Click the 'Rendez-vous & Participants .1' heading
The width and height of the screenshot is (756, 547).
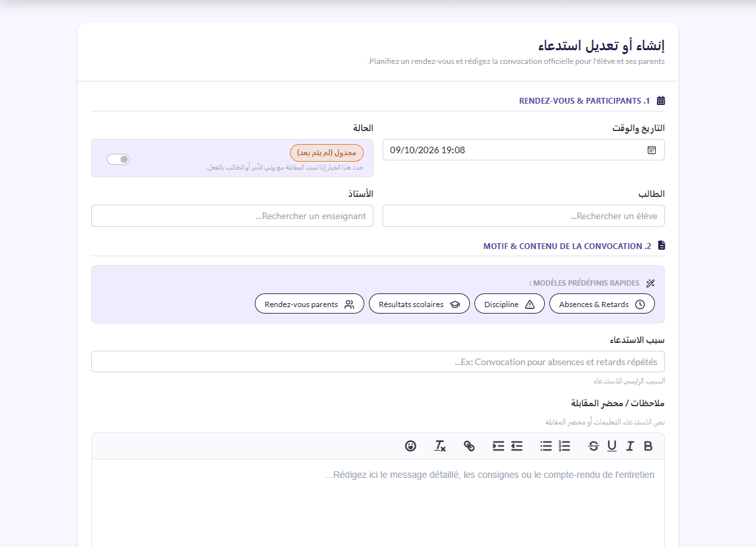(585, 101)
